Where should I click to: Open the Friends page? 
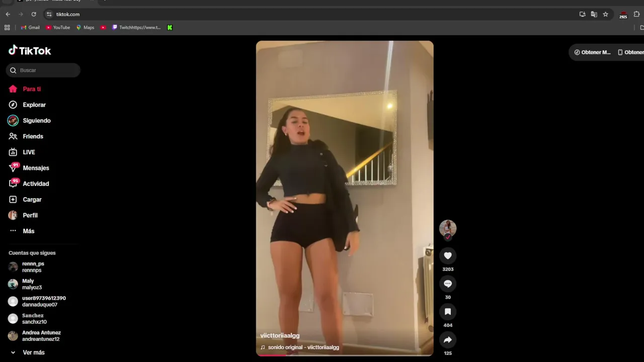(x=33, y=136)
